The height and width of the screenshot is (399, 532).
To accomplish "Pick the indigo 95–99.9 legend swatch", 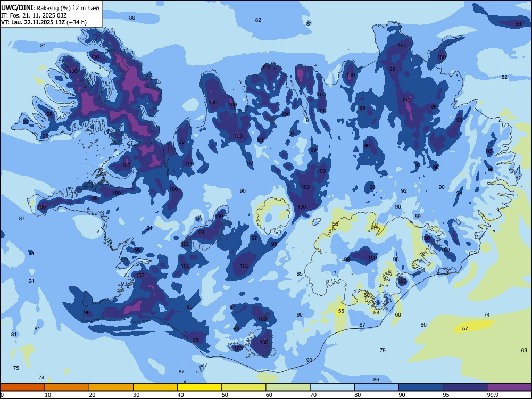I will point(465,387).
